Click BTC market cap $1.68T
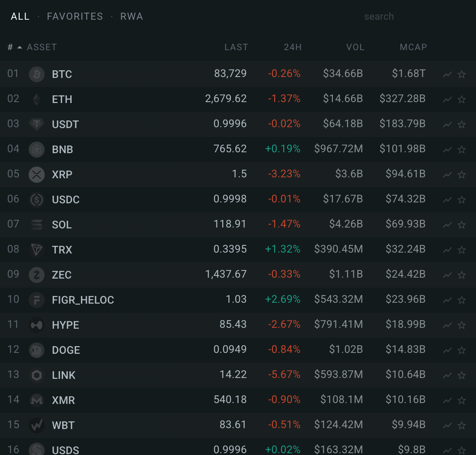Image resolution: width=476 pixels, height=455 pixels. [x=408, y=73]
